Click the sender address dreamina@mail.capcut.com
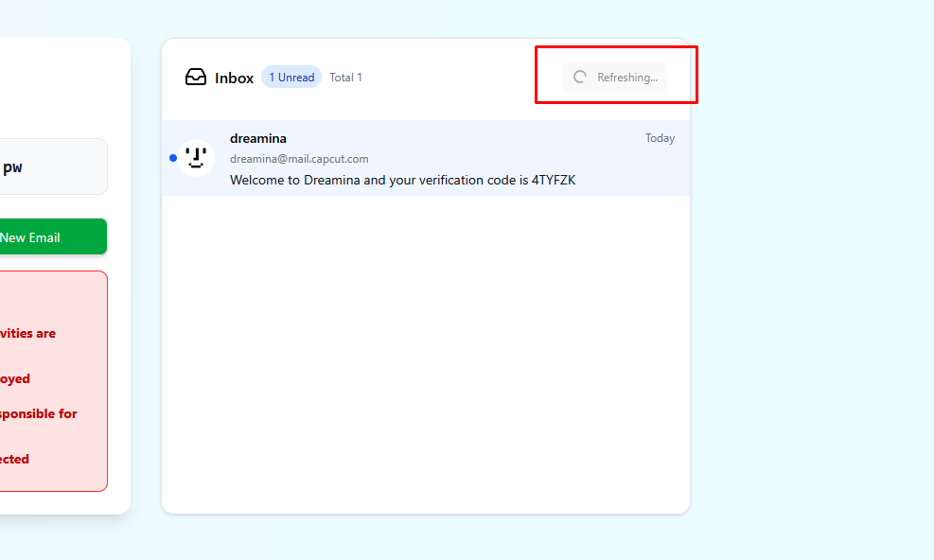934x560 pixels. click(x=299, y=158)
